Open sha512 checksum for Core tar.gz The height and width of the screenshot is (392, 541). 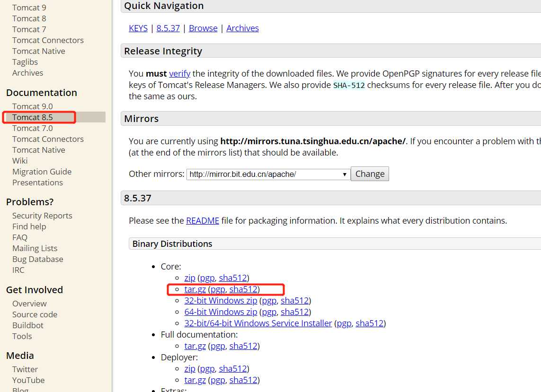[243, 289]
